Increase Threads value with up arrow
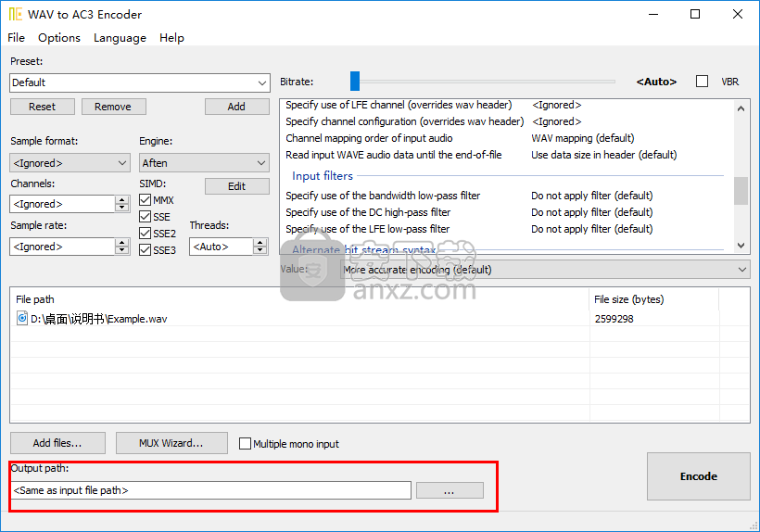The width and height of the screenshot is (760, 532). coord(260,242)
